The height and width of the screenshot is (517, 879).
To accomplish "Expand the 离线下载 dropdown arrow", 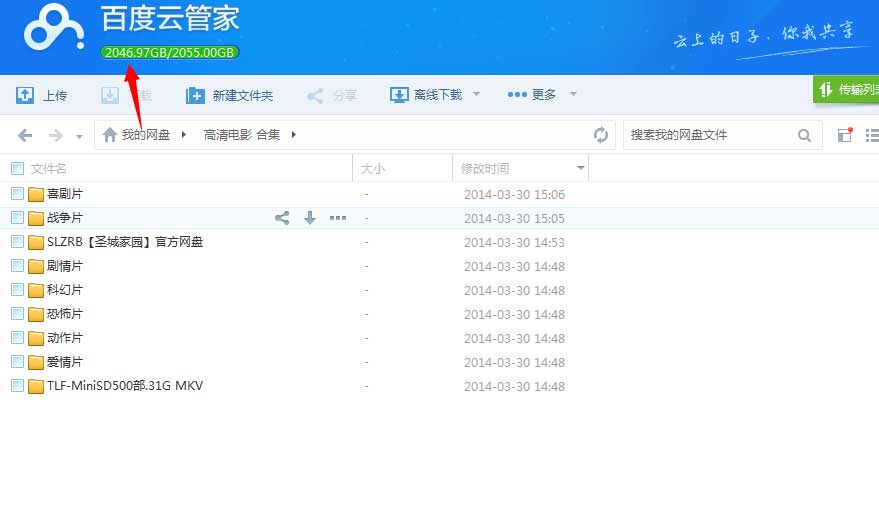I will coord(476,94).
